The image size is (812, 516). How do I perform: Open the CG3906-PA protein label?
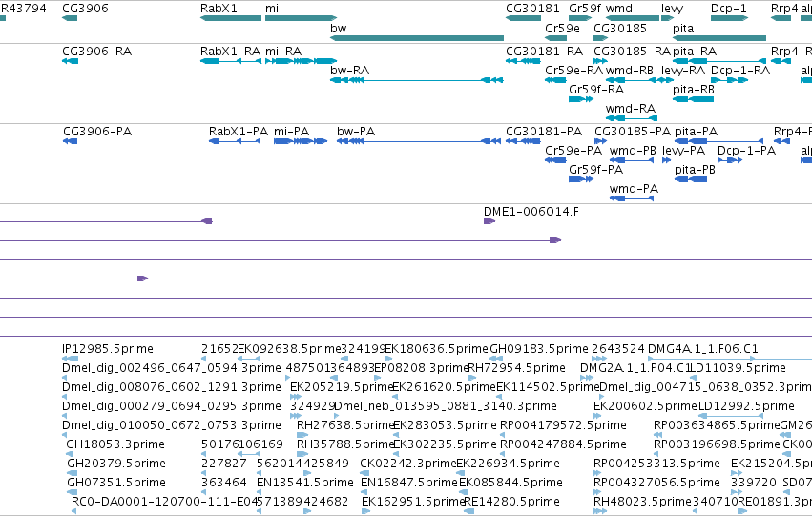tap(97, 132)
